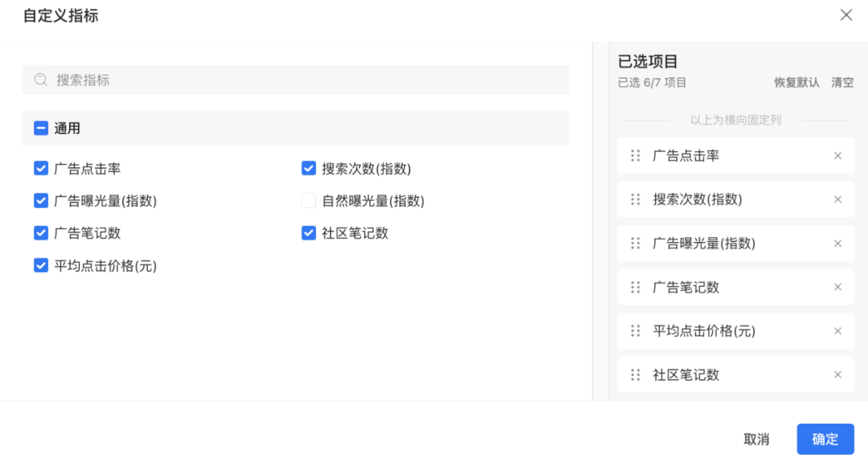Click the 取消 button
868x467 pixels.
tap(757, 440)
